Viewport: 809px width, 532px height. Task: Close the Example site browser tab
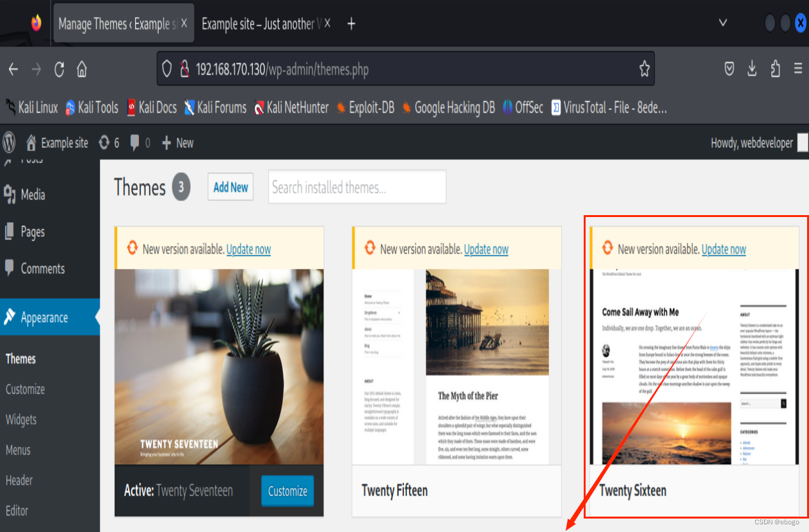[x=327, y=24]
